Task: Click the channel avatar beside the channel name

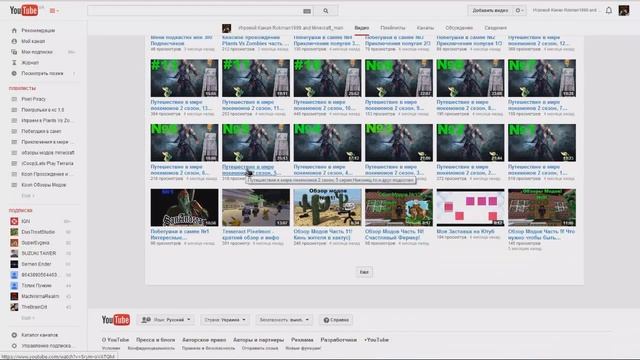Action: click(227, 28)
